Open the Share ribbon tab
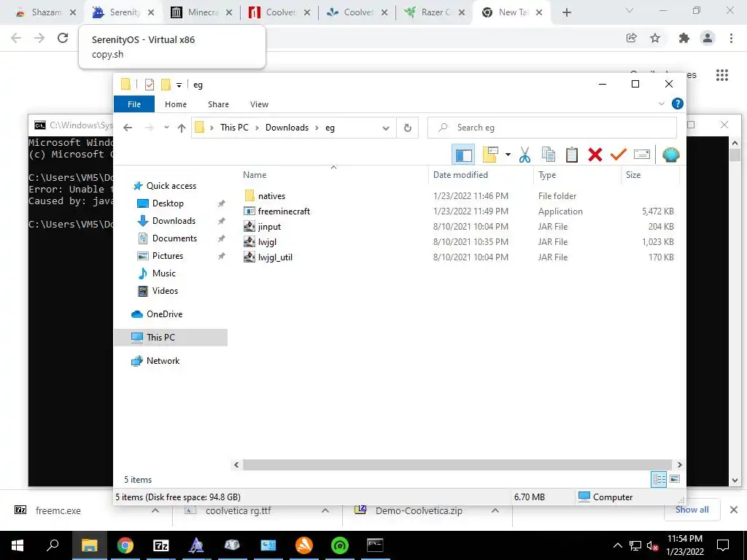Screen dimensions: 747x560 [218, 104]
